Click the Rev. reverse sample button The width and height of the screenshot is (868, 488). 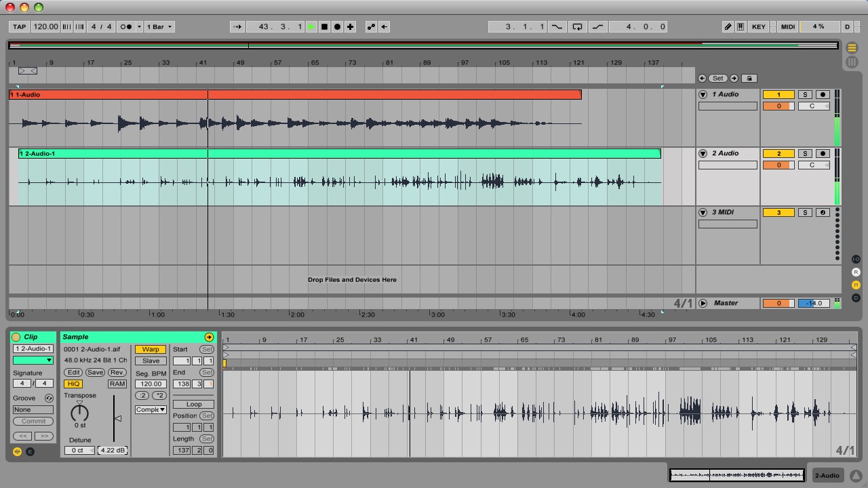coord(117,373)
